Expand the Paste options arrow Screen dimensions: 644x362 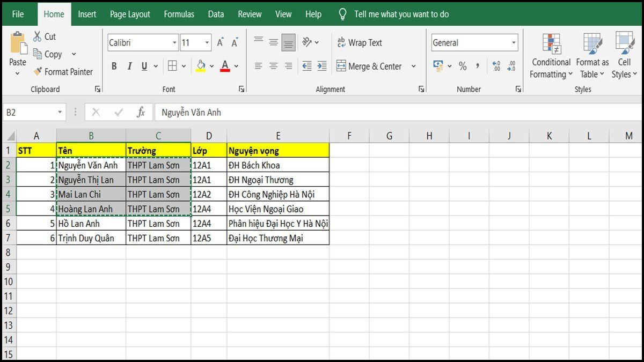click(x=18, y=73)
